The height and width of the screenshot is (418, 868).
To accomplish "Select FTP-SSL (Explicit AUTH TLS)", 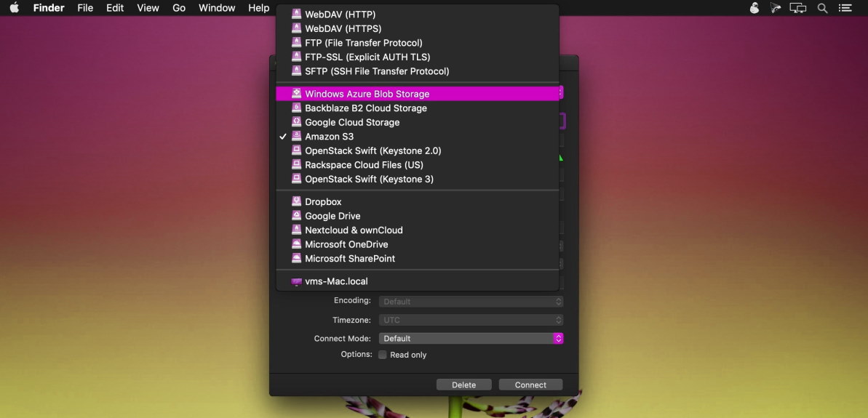I will [x=418, y=57].
